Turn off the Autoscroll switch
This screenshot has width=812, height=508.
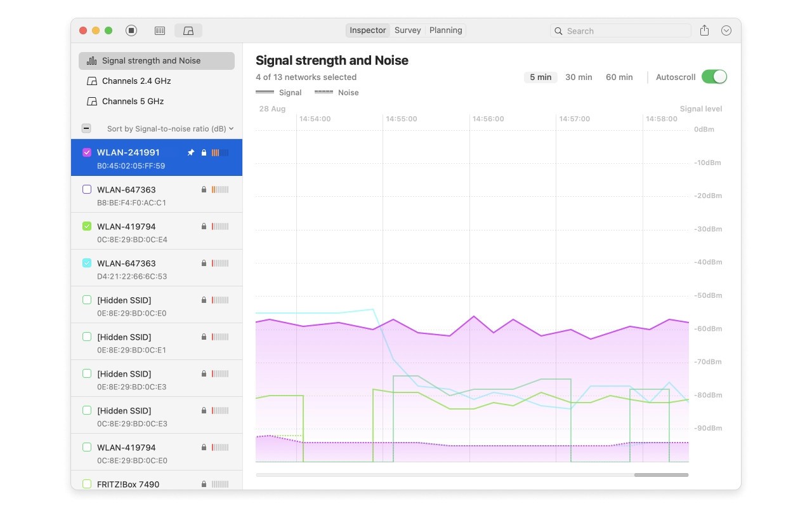tap(714, 77)
